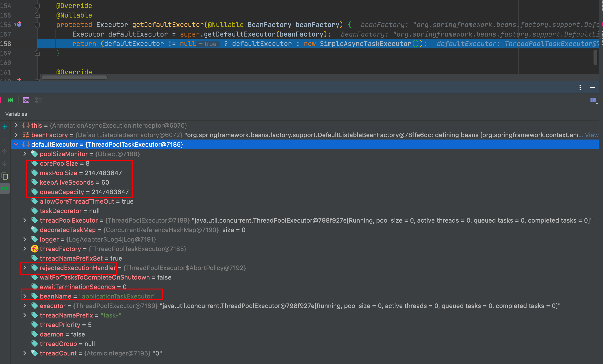Open the three-dots options menu of debug panel
Viewport: 603px width, 364px height.
[x=580, y=87]
